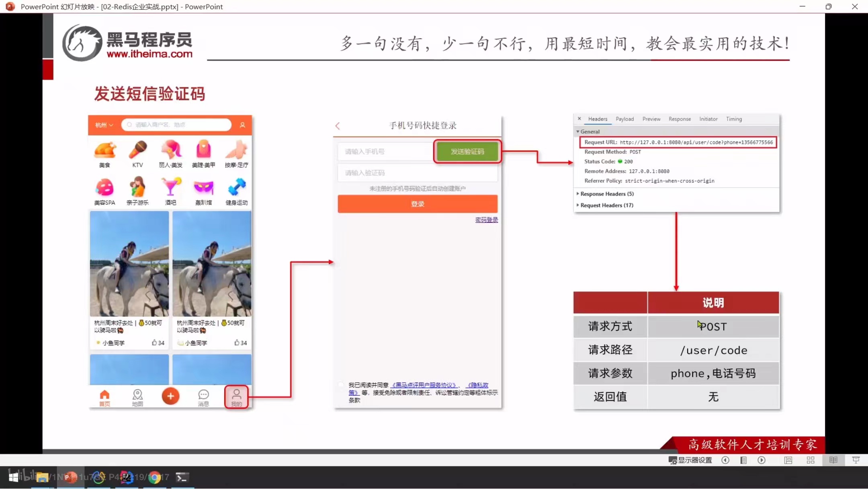The image size is (868, 489).
Task: Select the reading view icon
Action: pos(833,460)
